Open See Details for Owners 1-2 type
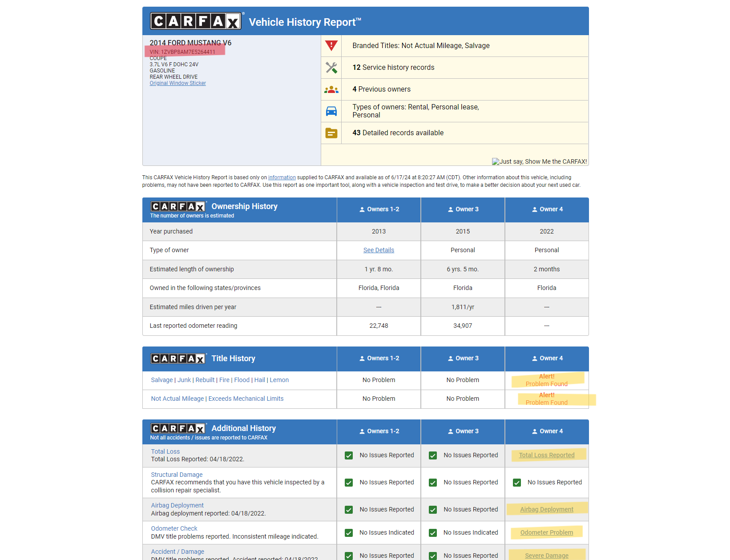The height and width of the screenshot is (560, 730). coord(379,250)
